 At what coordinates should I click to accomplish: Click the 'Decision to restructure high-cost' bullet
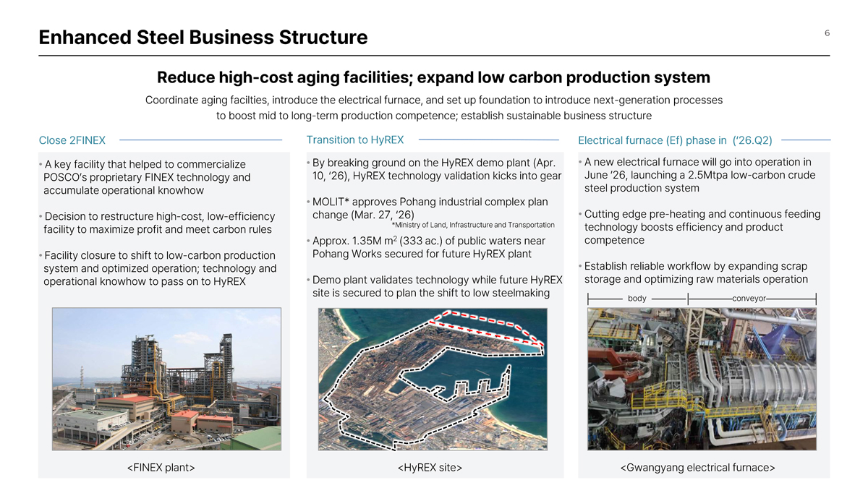[157, 223]
